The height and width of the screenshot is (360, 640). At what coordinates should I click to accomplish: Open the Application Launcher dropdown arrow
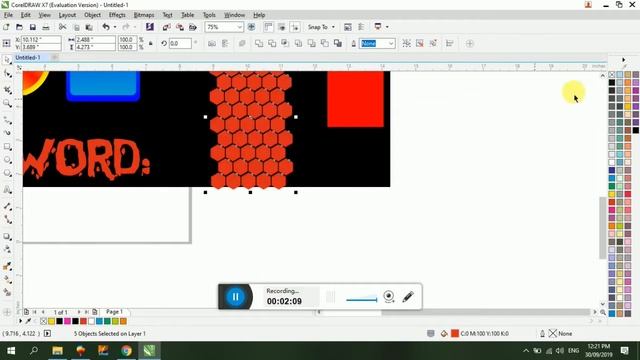pyautogui.click(x=387, y=27)
